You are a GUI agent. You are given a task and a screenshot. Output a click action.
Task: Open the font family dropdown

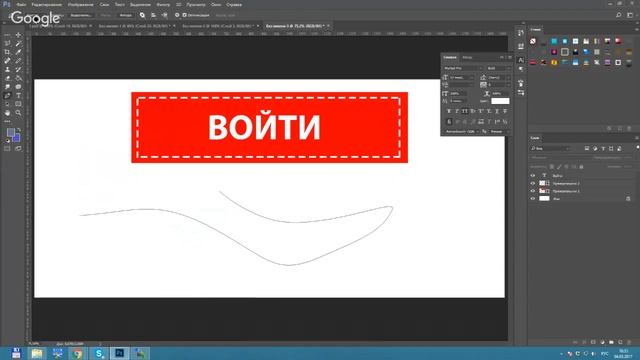tap(463, 68)
